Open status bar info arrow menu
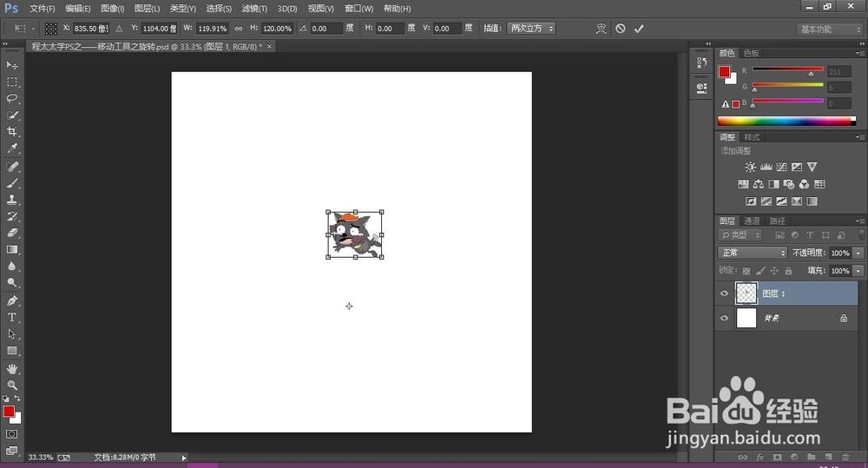The image size is (868, 468). point(184,458)
